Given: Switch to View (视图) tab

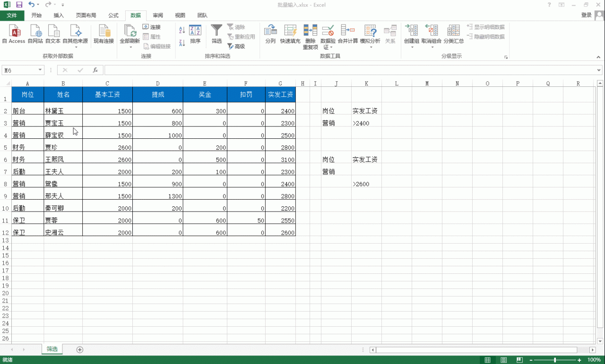Looking at the screenshot, I should pos(180,16).
